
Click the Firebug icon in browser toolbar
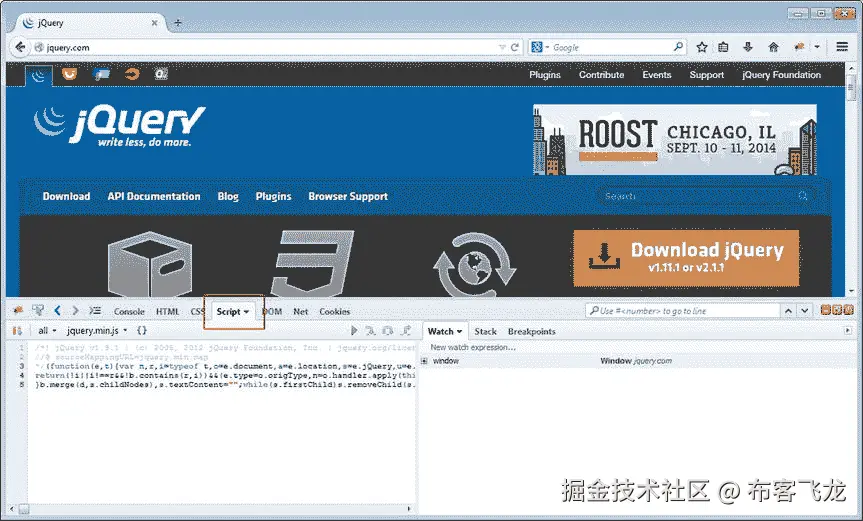(x=799, y=47)
